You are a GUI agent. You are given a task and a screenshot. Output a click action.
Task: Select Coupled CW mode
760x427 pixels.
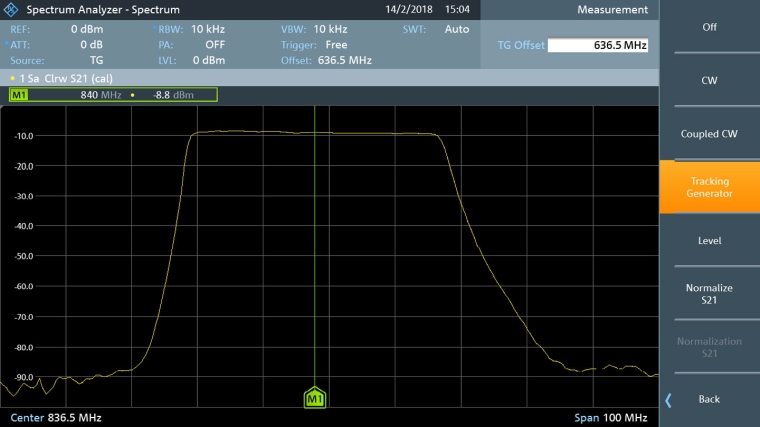(x=709, y=134)
